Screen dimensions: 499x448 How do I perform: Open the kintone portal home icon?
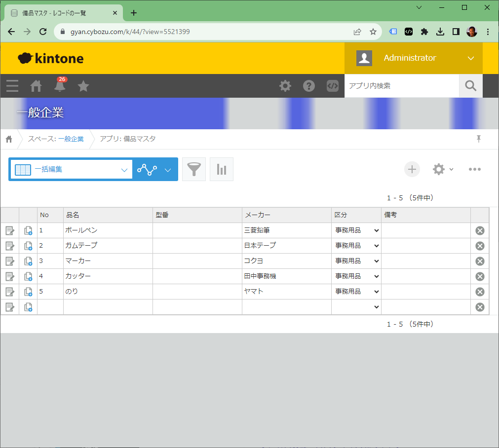coord(36,86)
